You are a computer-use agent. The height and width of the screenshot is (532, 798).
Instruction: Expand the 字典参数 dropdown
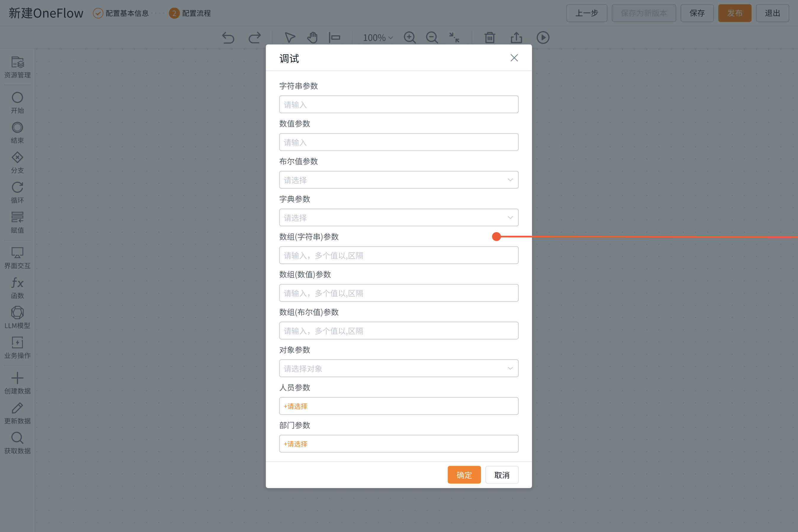(398, 217)
